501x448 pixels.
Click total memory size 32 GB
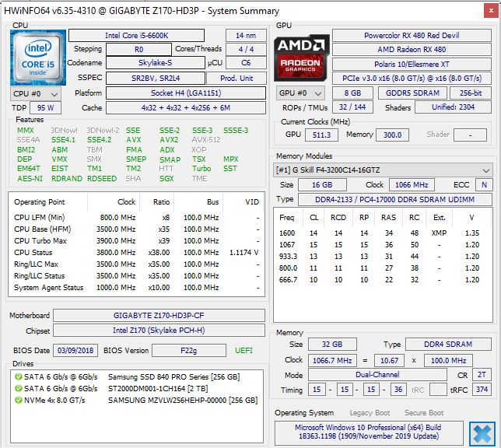pos(332,344)
